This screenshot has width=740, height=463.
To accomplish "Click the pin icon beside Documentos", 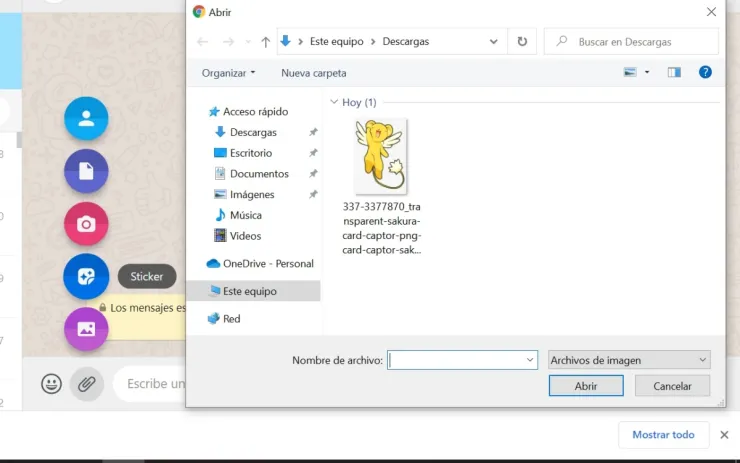I will (x=313, y=174).
